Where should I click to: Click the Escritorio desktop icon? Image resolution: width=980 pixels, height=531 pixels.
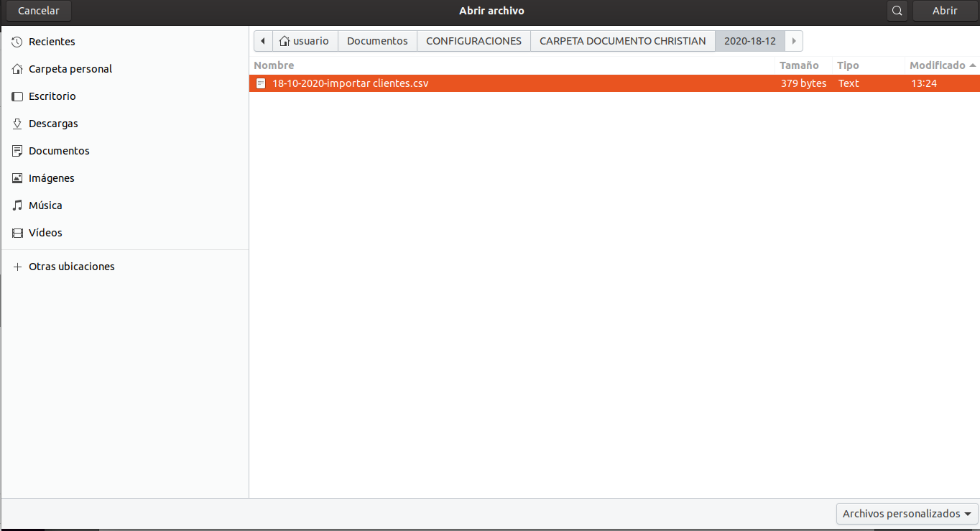[18, 96]
